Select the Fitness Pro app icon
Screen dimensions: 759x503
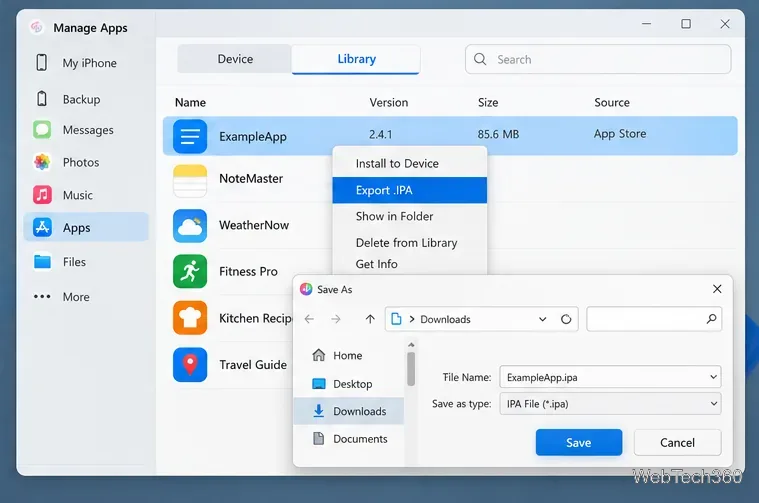tap(190, 272)
